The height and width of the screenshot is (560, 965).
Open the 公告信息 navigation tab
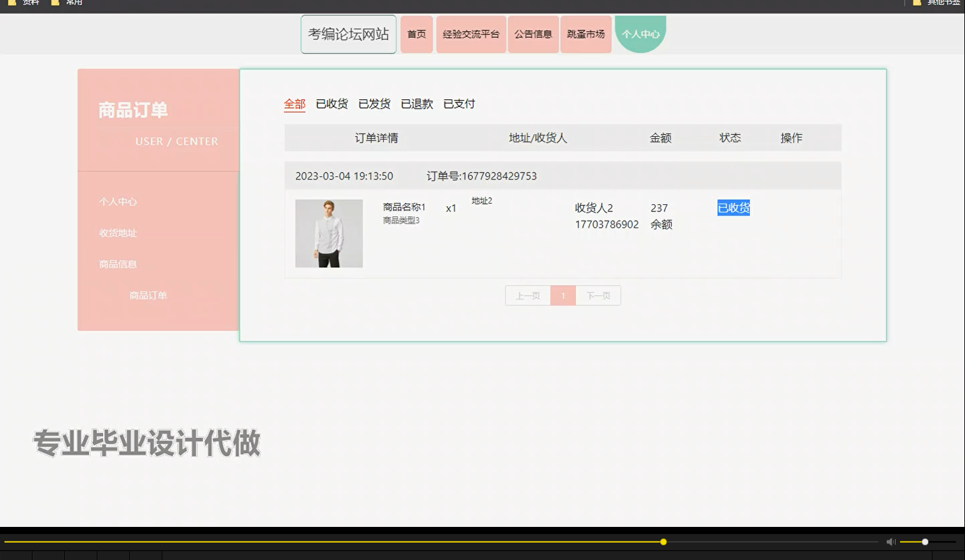pyautogui.click(x=533, y=34)
